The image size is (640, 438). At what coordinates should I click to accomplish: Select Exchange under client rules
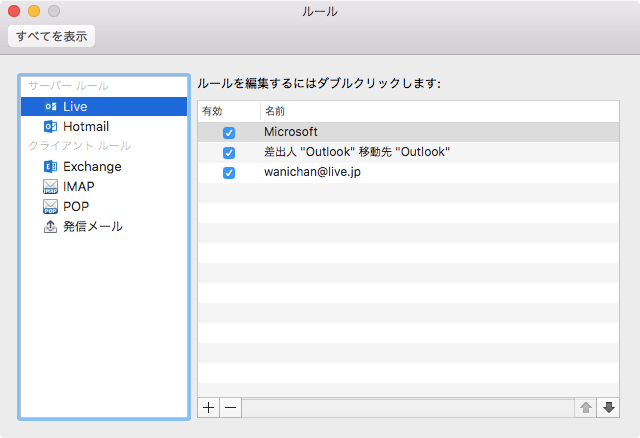(92, 166)
